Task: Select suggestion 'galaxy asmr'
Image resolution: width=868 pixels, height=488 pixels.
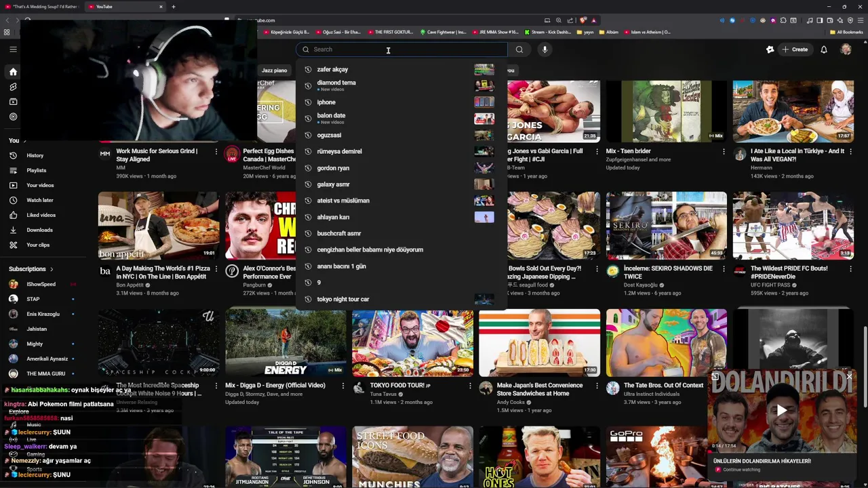Action: tap(401, 184)
